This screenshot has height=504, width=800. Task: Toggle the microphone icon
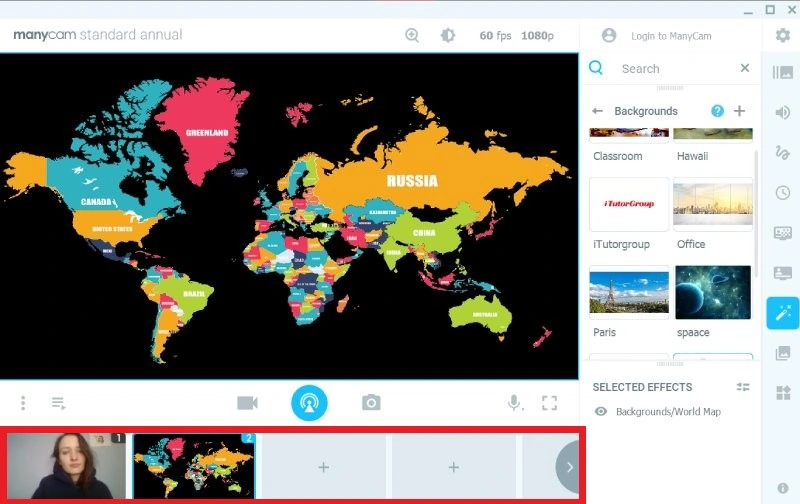click(514, 403)
